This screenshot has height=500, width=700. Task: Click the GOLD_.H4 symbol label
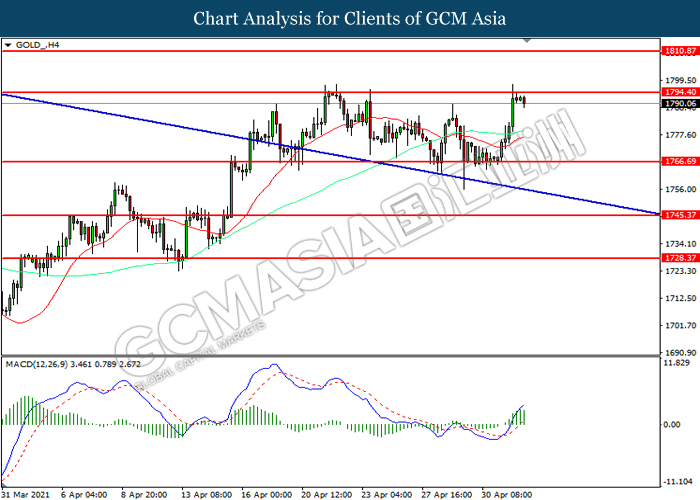34,46
